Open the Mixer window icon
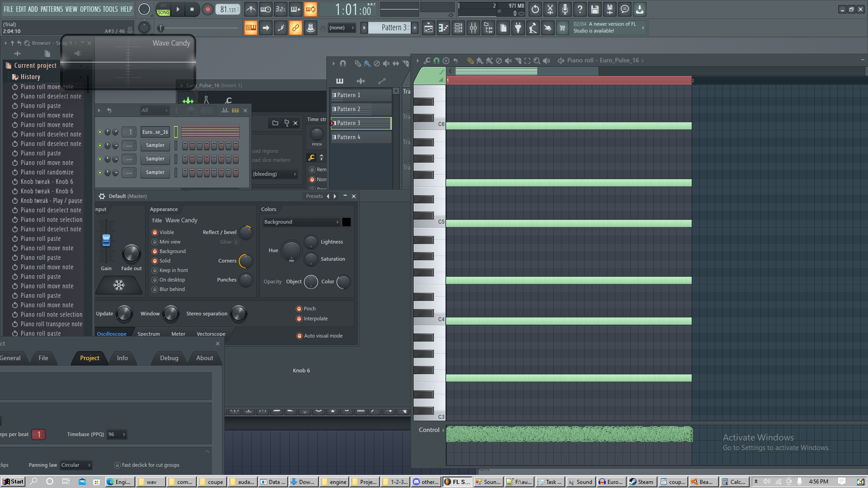Screen dimensions: 868x488 (x=473, y=28)
